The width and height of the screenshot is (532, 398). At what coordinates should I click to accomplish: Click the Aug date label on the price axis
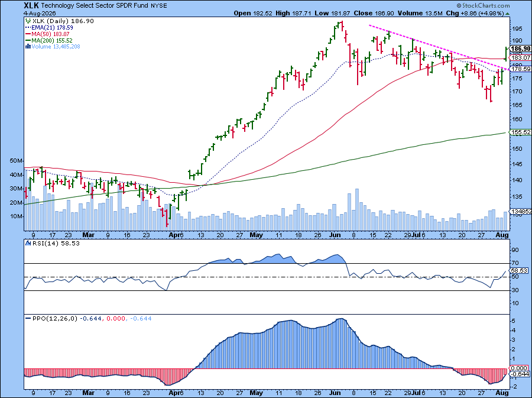pos(502,235)
